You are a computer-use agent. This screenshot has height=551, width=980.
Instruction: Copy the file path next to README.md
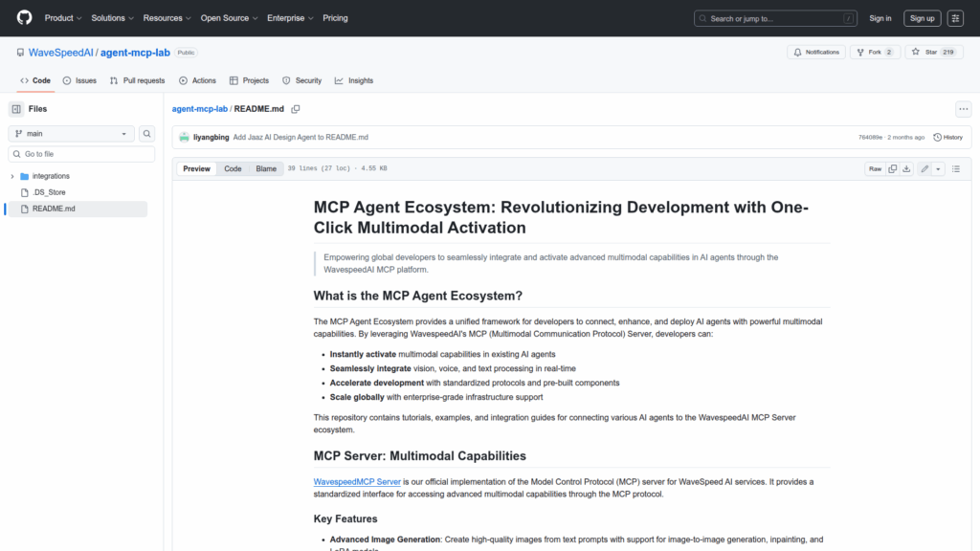[296, 109]
